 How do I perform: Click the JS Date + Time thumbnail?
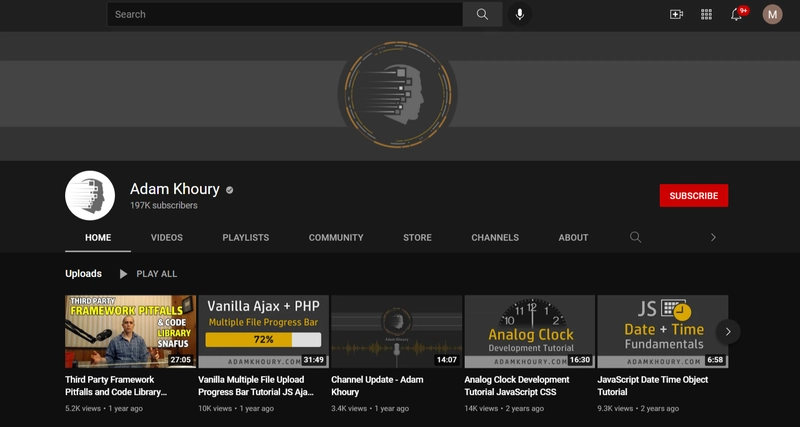pos(663,332)
